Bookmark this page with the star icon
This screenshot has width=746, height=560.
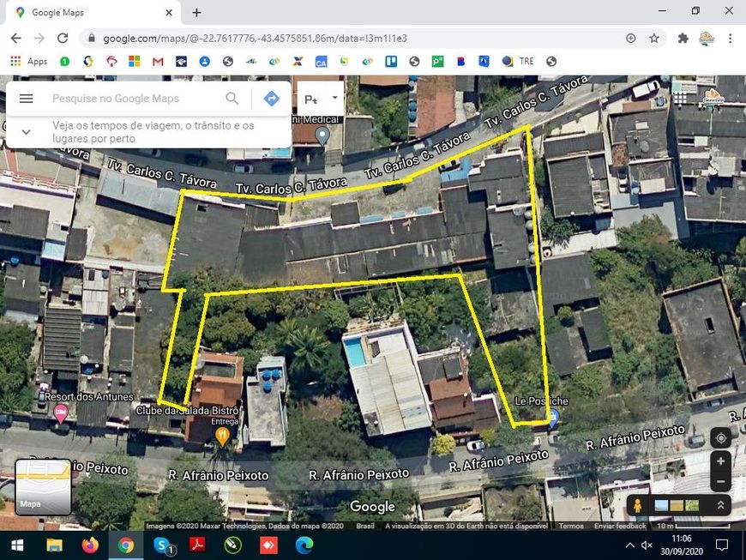click(x=654, y=38)
